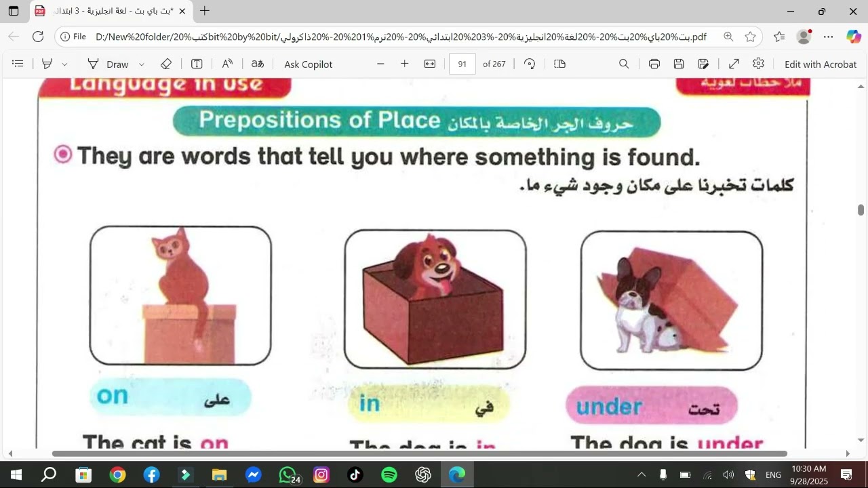Go back to previous page
The width and height of the screenshot is (868, 488).
[x=14, y=37]
